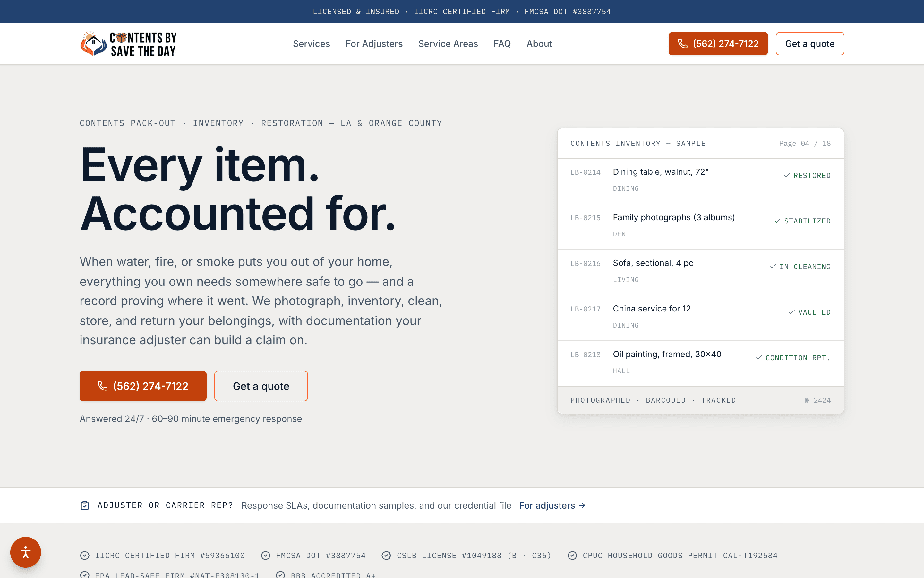Image resolution: width=924 pixels, height=578 pixels.
Task: Click the checkmark beside RESTORED status
Action: tap(787, 175)
